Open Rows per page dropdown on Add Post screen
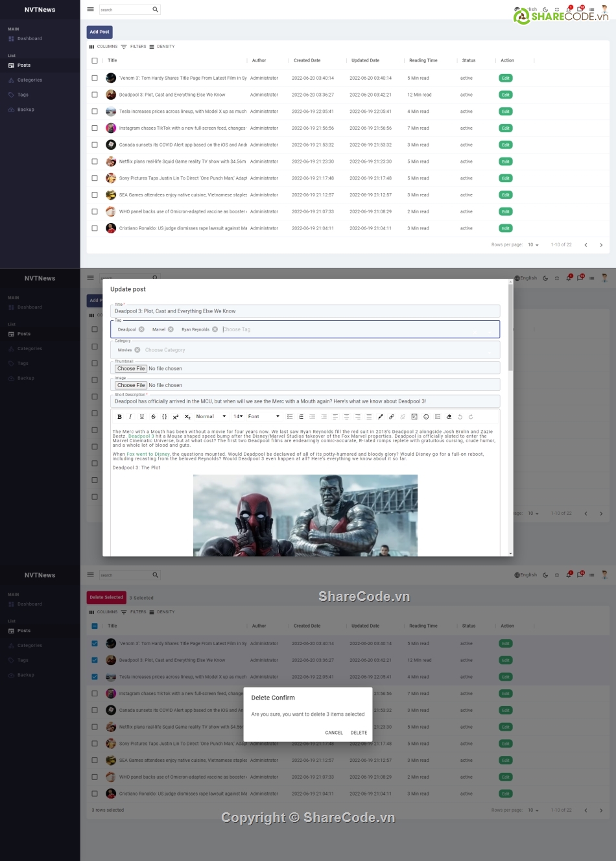The width and height of the screenshot is (616, 861). (533, 245)
